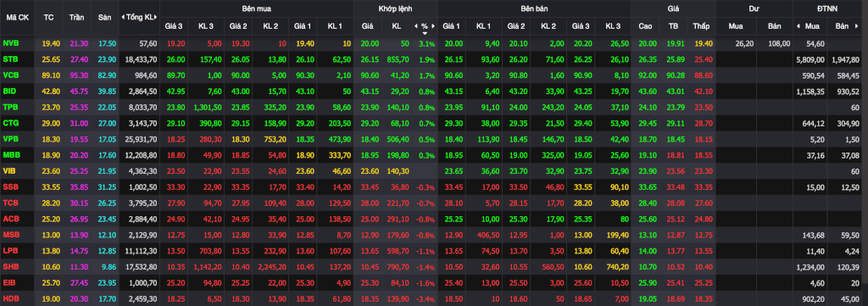Open VCB ticker details
The width and height of the screenshot is (868, 306).
10,74
